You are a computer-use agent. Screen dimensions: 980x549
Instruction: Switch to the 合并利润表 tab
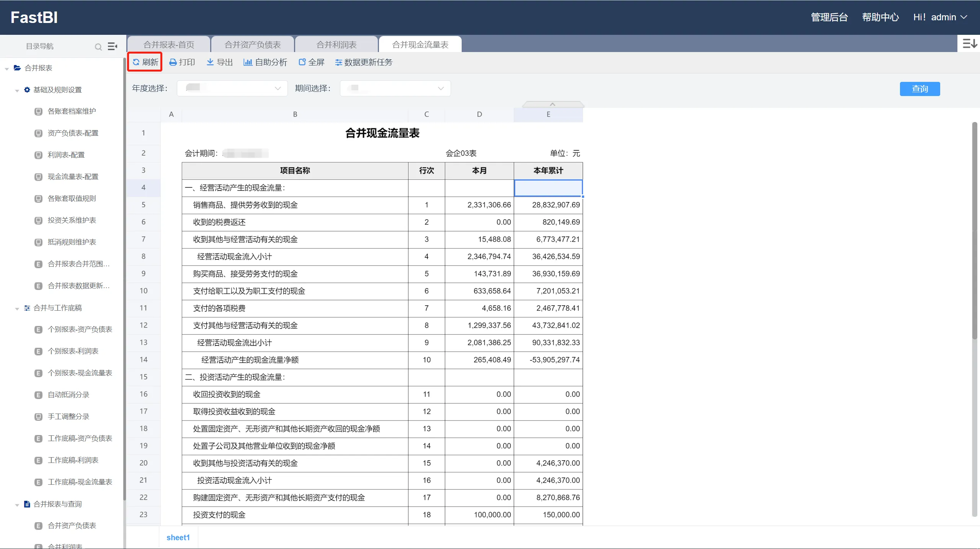336,45
